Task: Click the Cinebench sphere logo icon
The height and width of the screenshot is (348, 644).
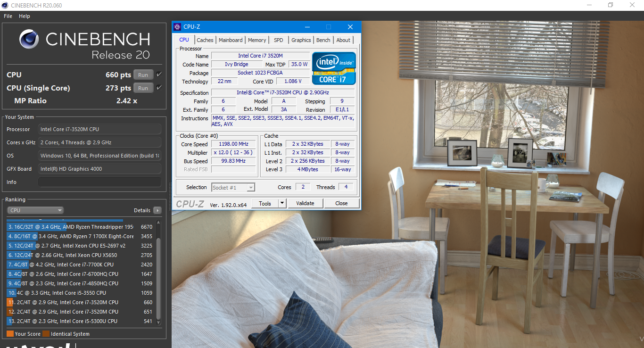Action: (29, 39)
